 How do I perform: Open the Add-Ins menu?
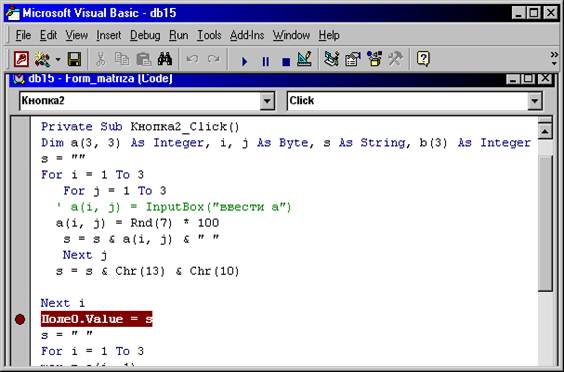tap(247, 35)
